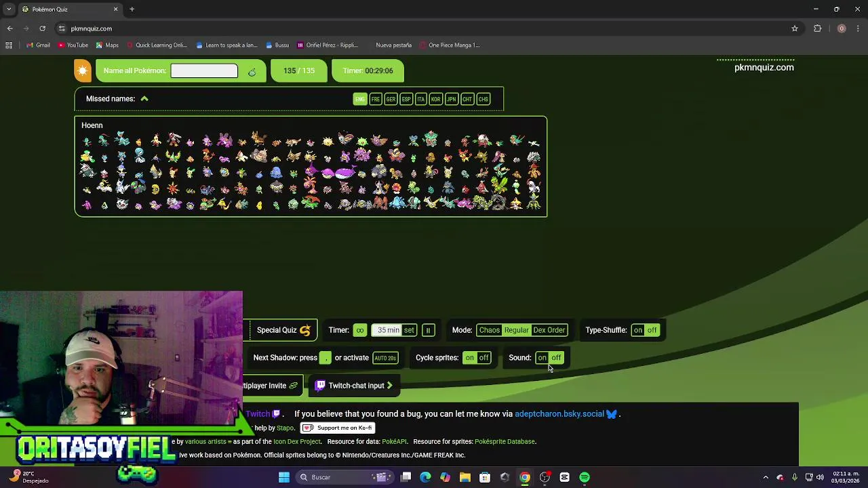Select CHS language
868x488 pixels.
pos(484,99)
